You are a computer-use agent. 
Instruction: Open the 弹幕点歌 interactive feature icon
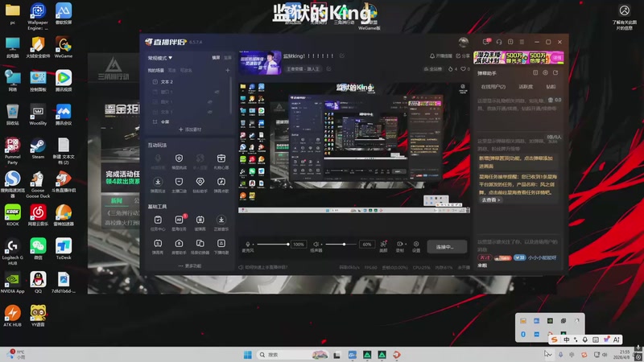pos(221,182)
